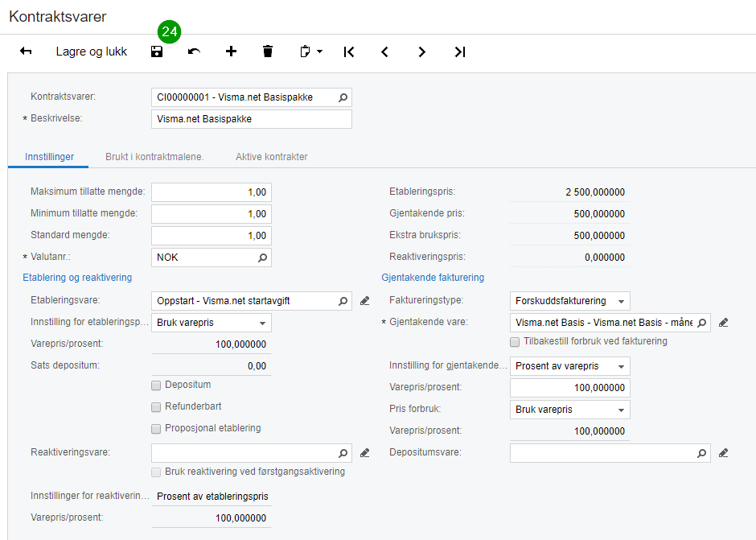The height and width of the screenshot is (540, 756).
Task: Enable the Depositum checkbox
Action: (x=156, y=385)
